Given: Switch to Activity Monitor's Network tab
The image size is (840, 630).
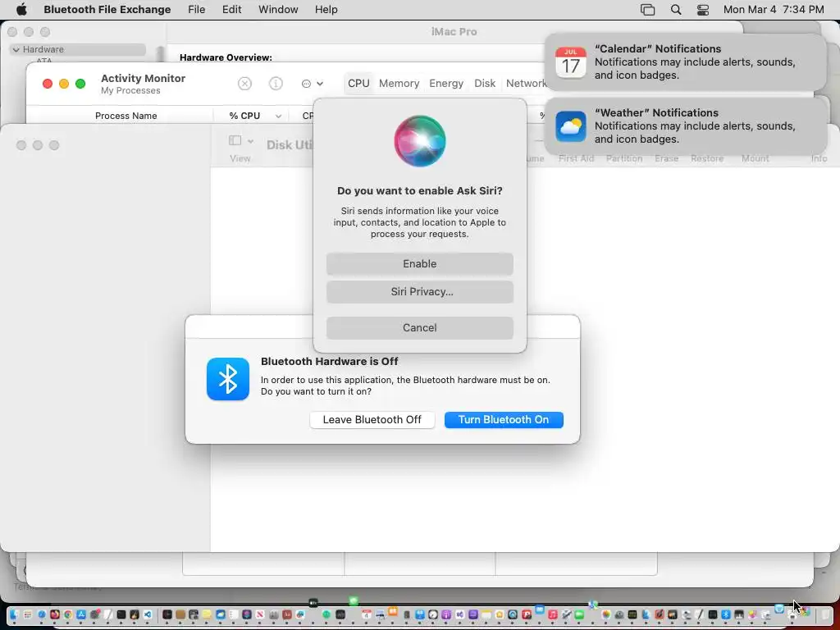Looking at the screenshot, I should (526, 83).
